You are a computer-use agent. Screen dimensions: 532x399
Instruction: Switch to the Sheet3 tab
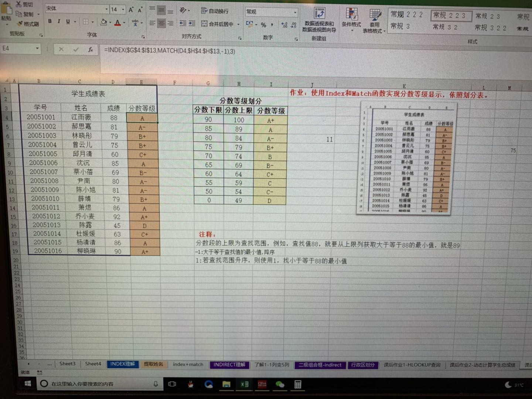click(67, 364)
